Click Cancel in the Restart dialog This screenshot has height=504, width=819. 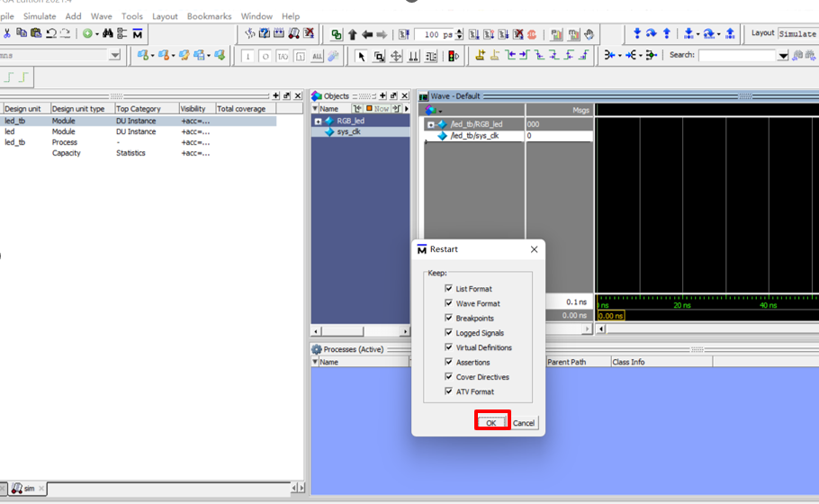tap(524, 422)
